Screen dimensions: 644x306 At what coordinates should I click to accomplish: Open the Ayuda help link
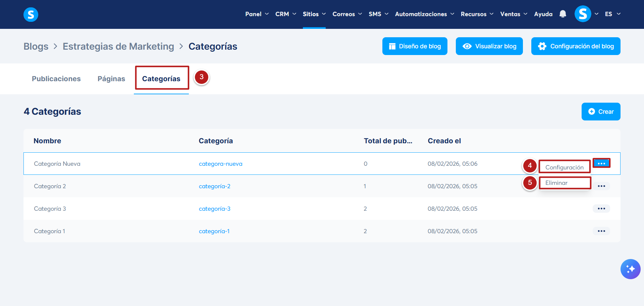(x=543, y=14)
